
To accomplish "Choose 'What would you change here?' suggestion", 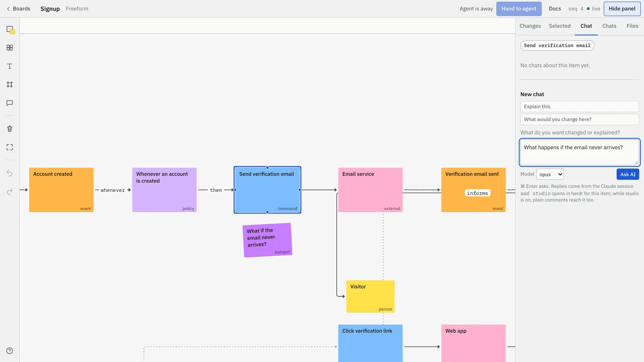I will pos(580,119).
